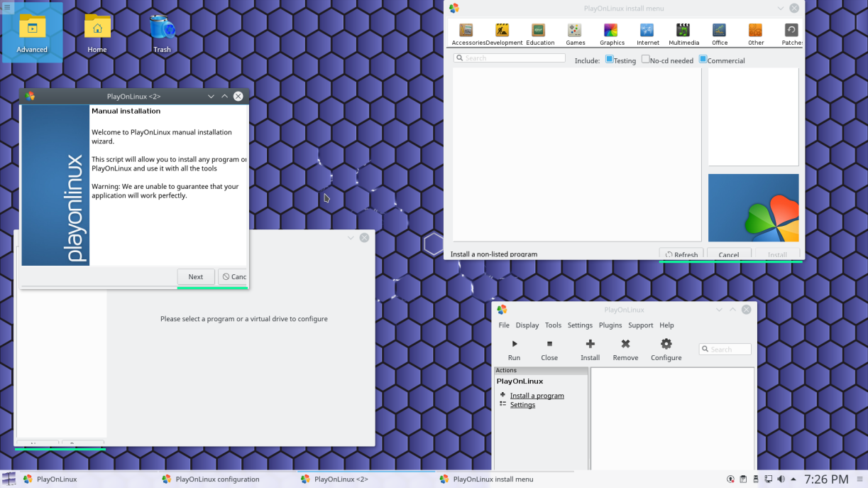
Task: Toggle the Commercial checkbox
Action: 703,60
